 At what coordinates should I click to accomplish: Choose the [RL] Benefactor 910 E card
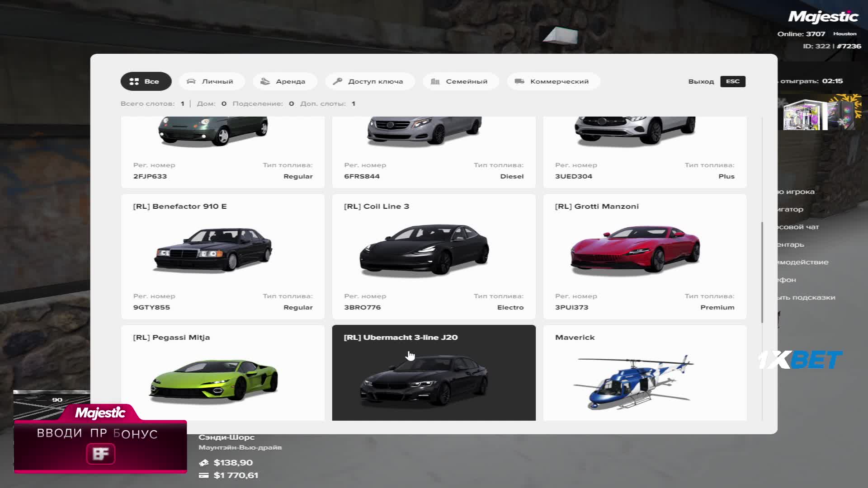coord(222,257)
